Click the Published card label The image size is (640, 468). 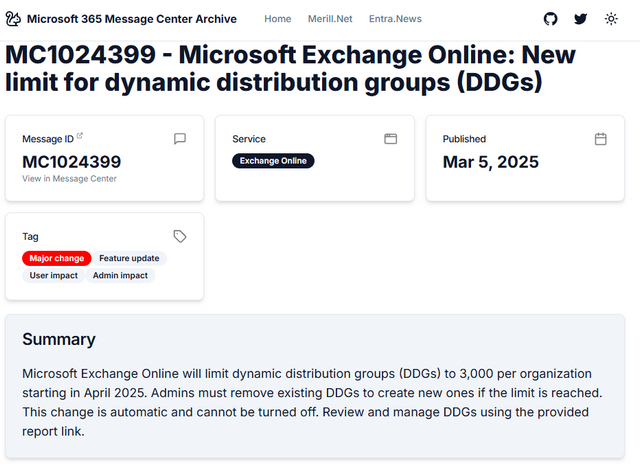[x=464, y=139]
